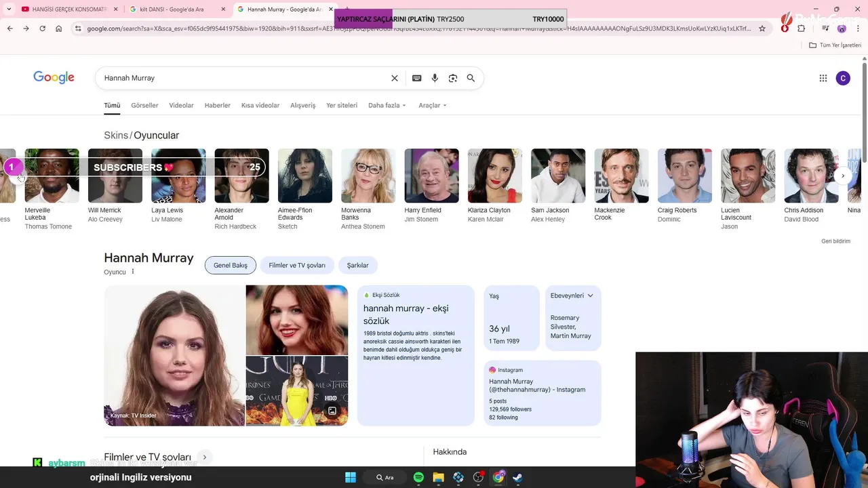The image size is (868, 488).
Task: Open the tab search dropdown arrow
Action: [x=9, y=9]
